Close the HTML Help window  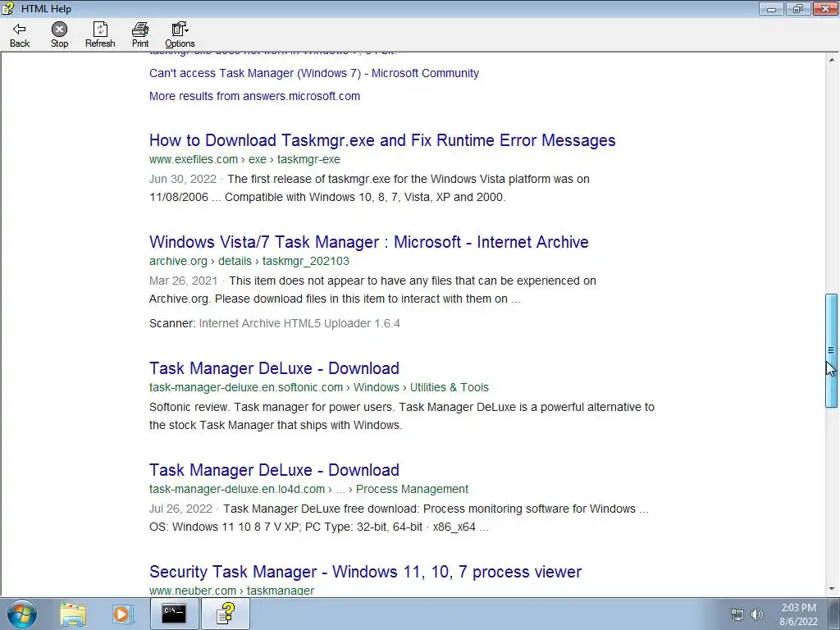[825, 8]
